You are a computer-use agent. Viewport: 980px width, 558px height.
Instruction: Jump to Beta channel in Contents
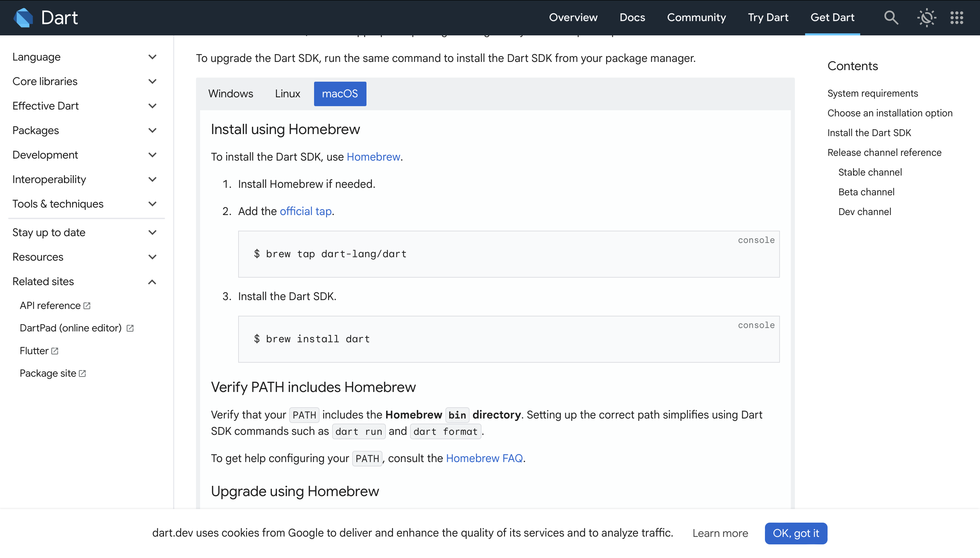point(866,192)
